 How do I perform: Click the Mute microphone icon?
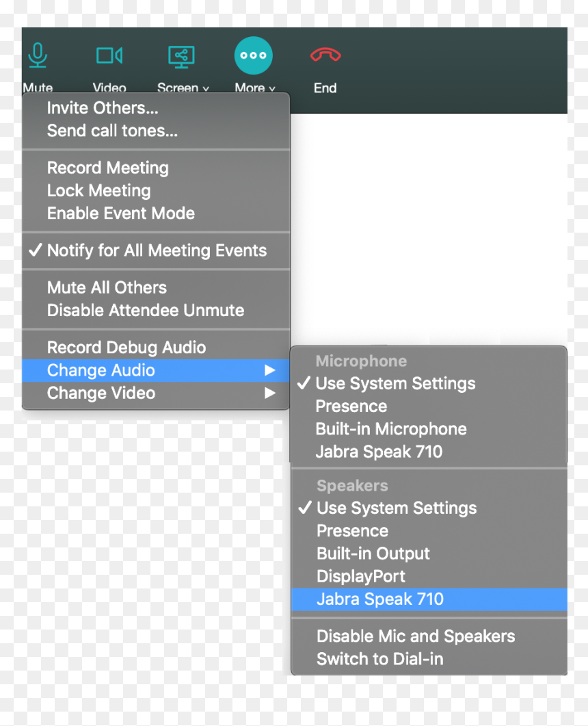tap(38, 55)
